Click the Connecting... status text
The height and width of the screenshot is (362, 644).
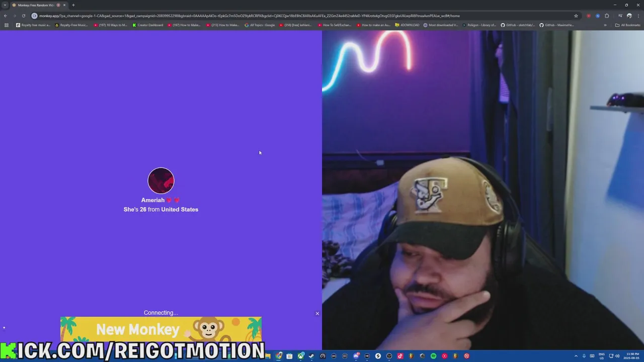coord(161,313)
